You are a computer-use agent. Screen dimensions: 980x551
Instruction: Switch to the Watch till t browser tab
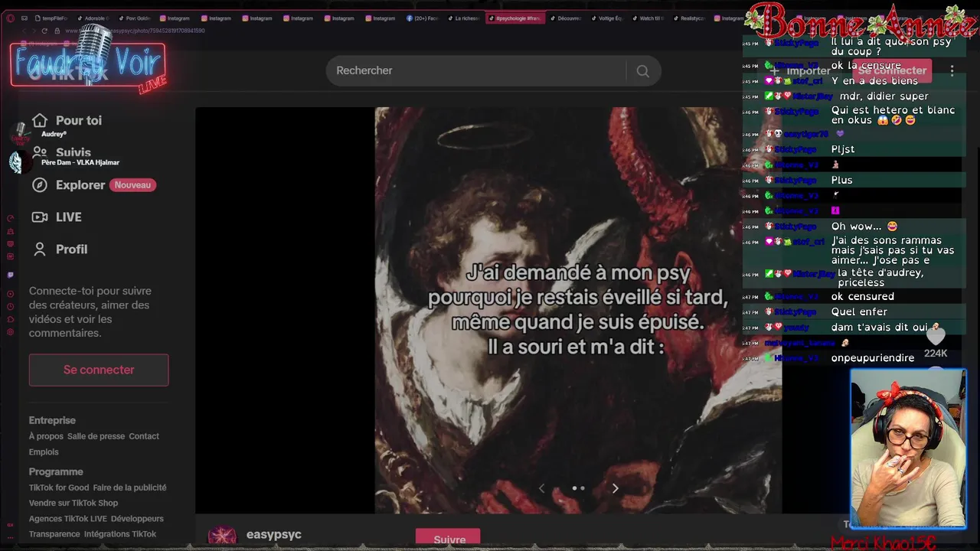pos(648,18)
